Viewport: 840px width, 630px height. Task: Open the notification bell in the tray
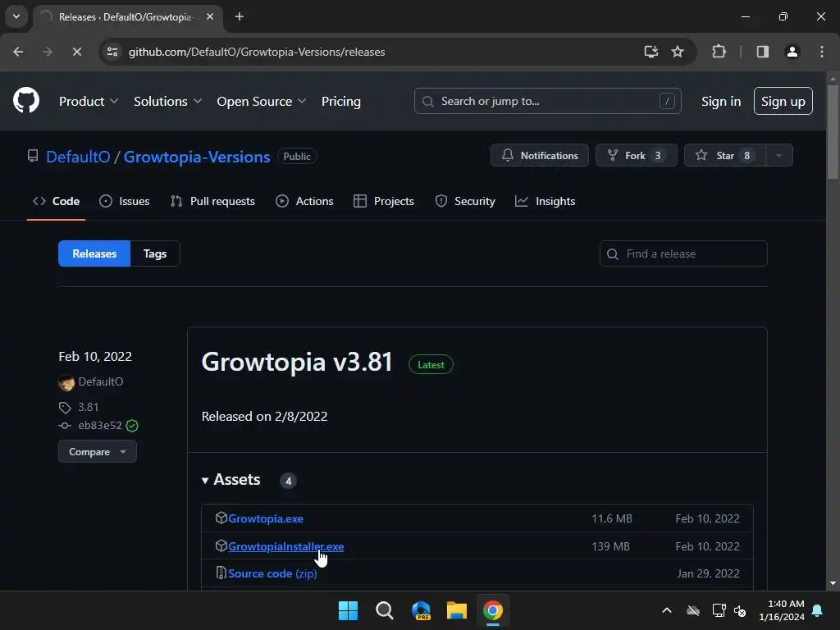point(818,610)
